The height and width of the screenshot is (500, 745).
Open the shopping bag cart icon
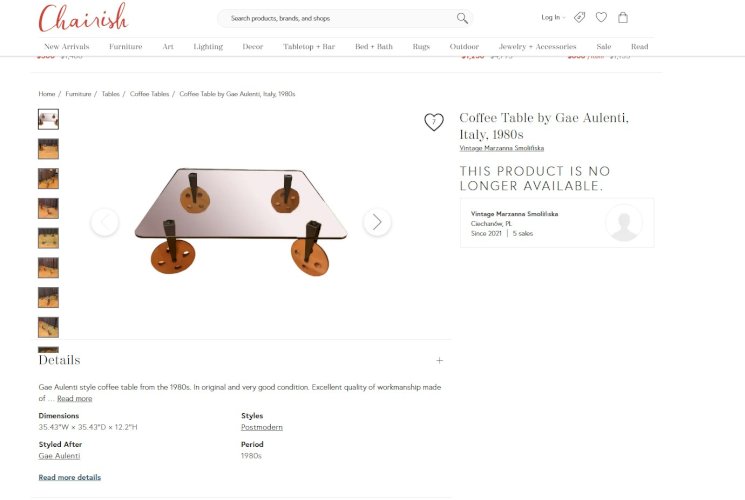(x=623, y=18)
